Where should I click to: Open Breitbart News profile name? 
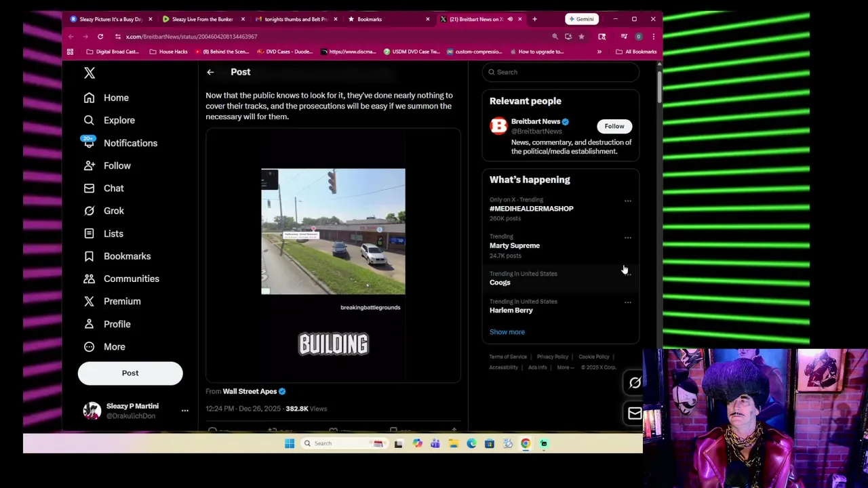(x=536, y=121)
